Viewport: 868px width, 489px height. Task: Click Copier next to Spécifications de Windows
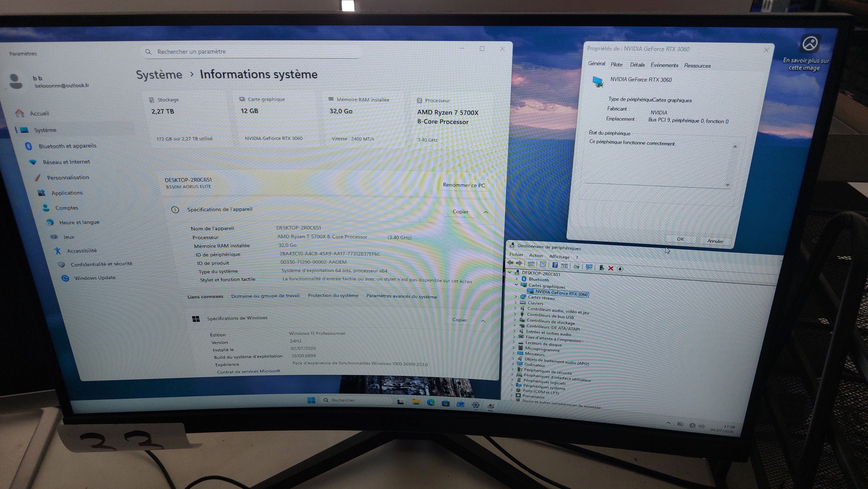460,320
